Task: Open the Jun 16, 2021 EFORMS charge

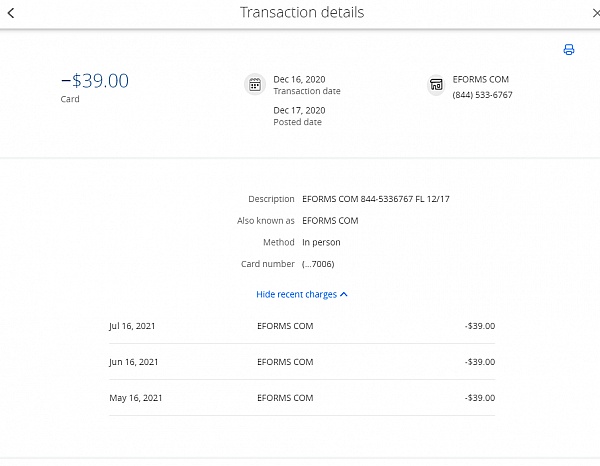Action: 301,362
